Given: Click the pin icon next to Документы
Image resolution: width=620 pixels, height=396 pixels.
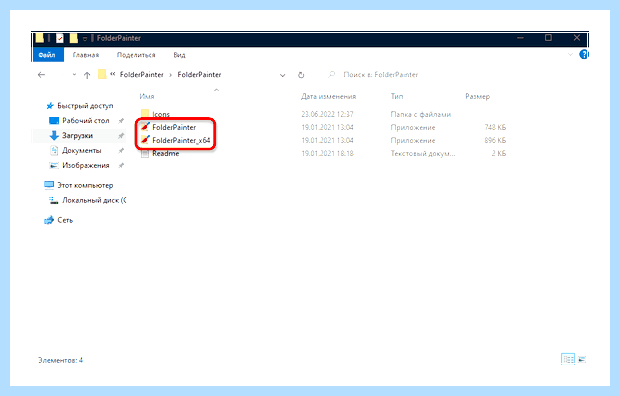Looking at the screenshot, I should pos(121,150).
